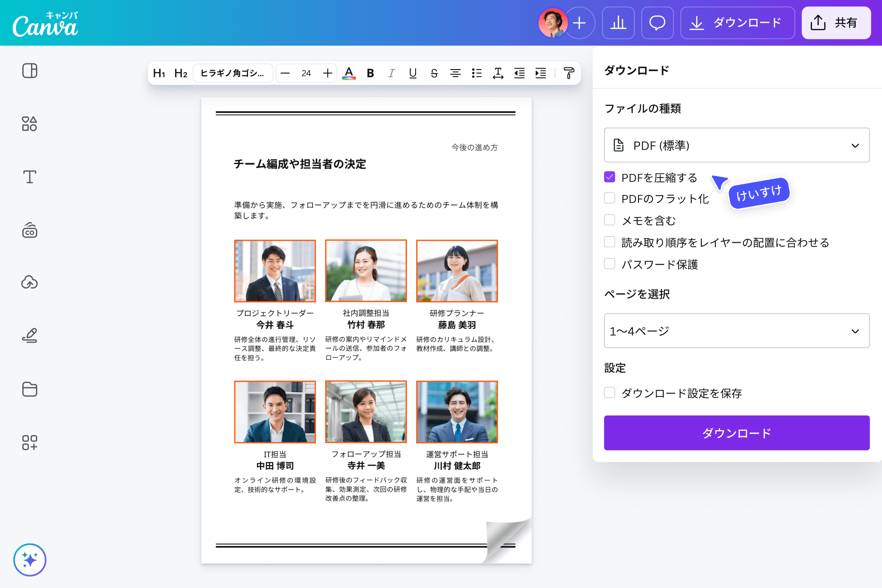Open text color picker
Screen dimensions: 882x588
(349, 73)
